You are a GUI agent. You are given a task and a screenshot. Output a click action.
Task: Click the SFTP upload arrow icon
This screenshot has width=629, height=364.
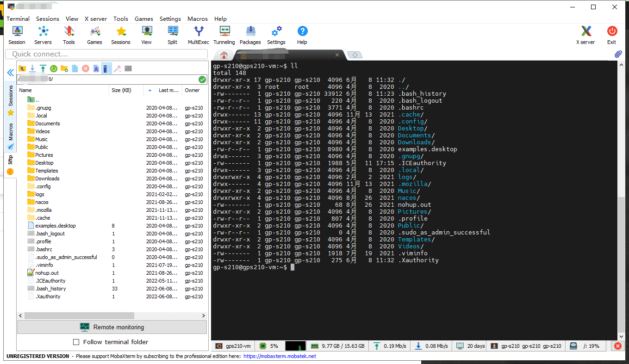pos(43,68)
